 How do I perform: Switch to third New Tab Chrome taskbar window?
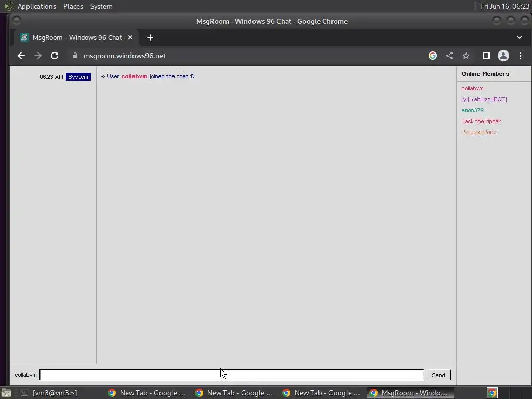(321, 393)
